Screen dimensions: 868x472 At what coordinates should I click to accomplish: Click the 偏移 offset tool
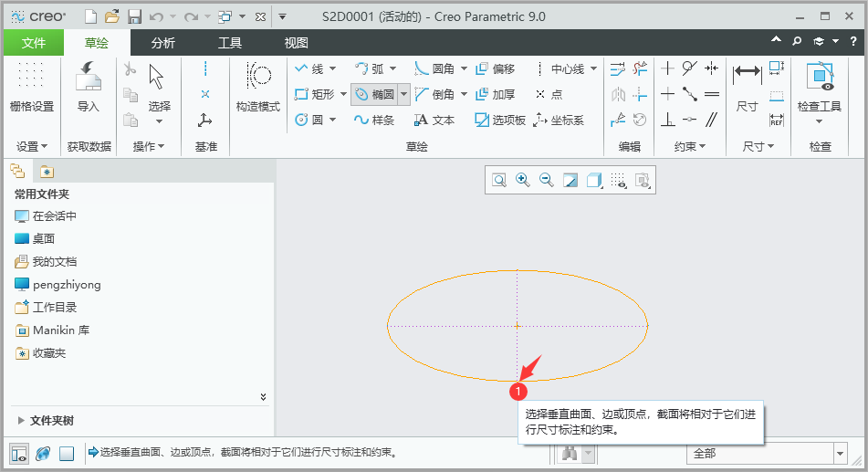tap(495, 68)
